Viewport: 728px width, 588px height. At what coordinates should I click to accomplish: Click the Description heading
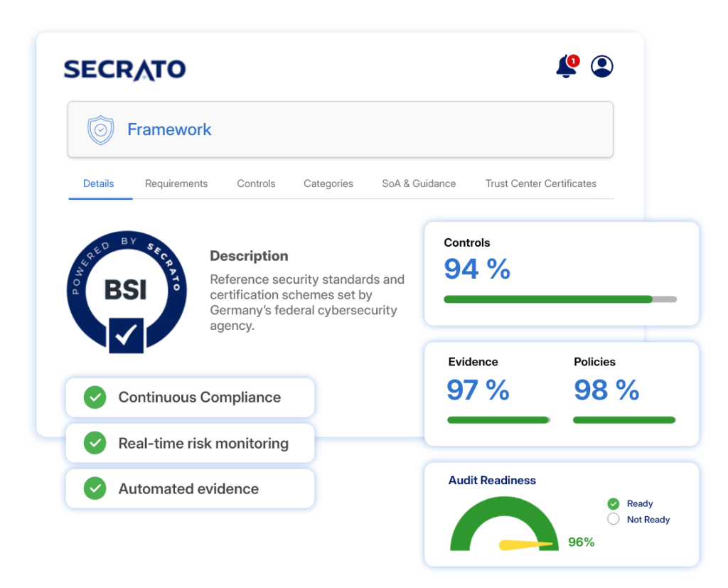(249, 256)
